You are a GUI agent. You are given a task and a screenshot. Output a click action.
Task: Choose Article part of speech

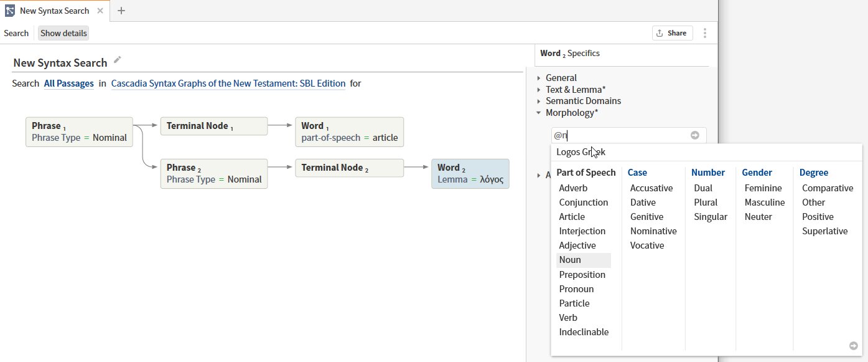(572, 217)
